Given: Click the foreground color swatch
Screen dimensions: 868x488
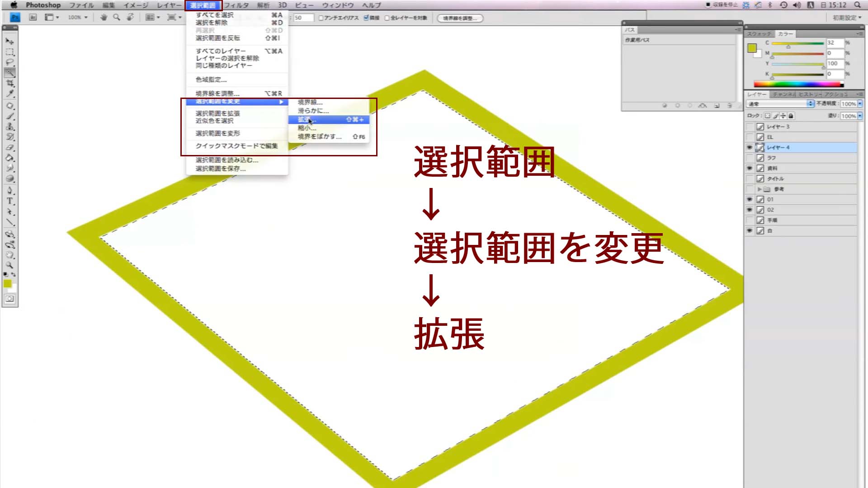Looking at the screenshot, I should point(7,284).
